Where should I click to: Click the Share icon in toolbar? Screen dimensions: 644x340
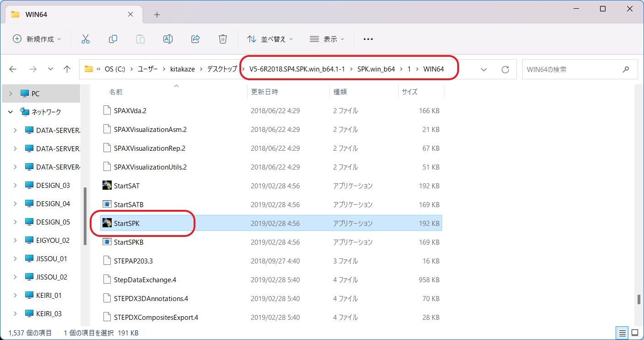pyautogui.click(x=195, y=39)
